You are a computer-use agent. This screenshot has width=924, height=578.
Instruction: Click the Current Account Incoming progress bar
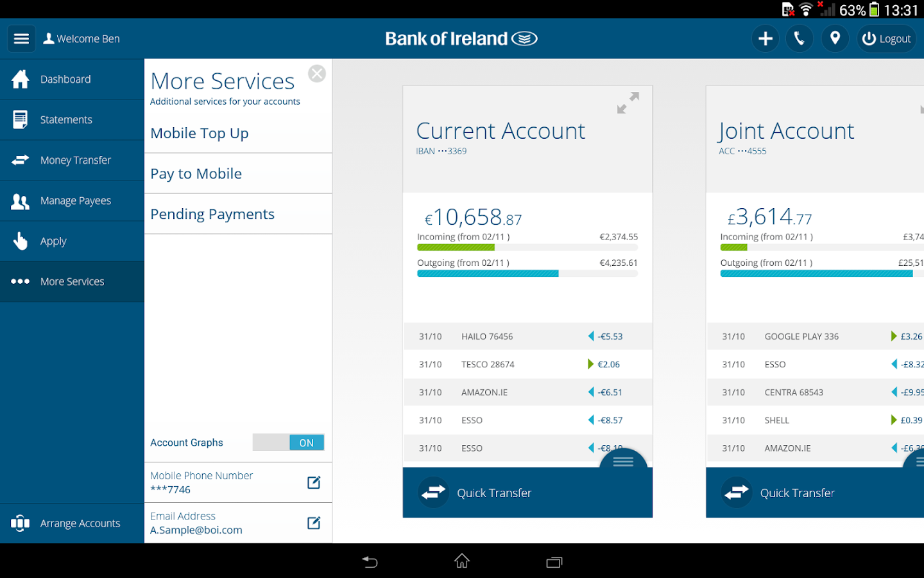pyautogui.click(x=527, y=247)
